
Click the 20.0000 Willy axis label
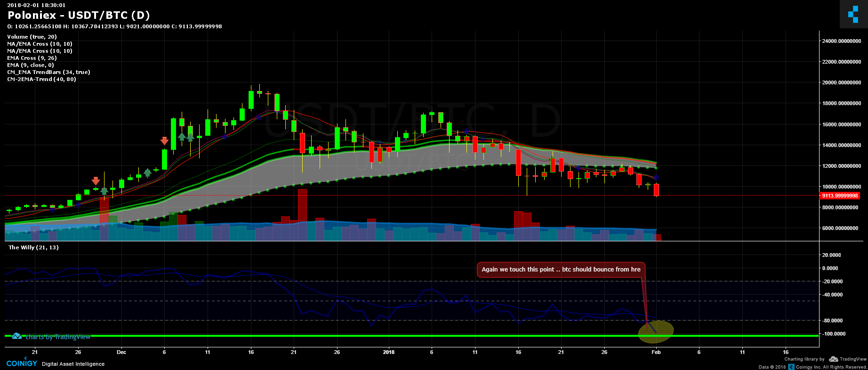tap(832, 255)
